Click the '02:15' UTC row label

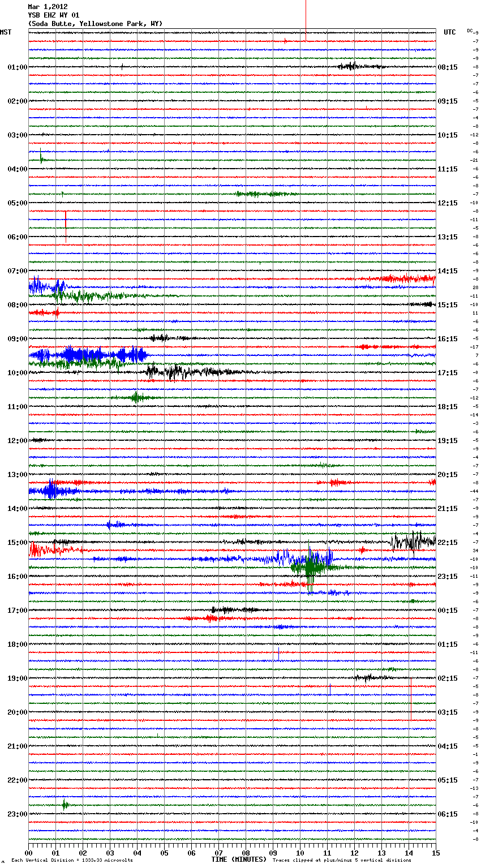point(448,678)
